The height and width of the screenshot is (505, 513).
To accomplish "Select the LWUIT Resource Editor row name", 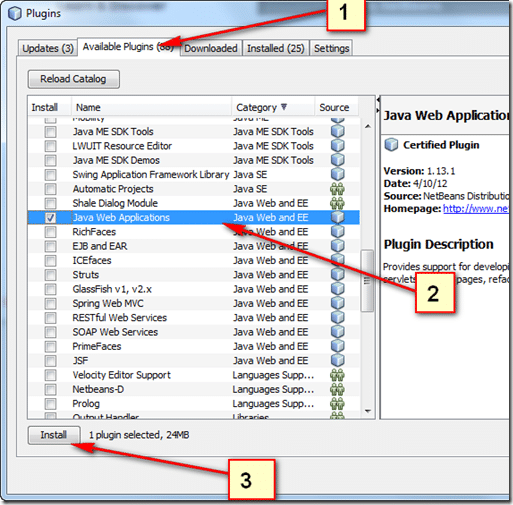I will pos(122,146).
